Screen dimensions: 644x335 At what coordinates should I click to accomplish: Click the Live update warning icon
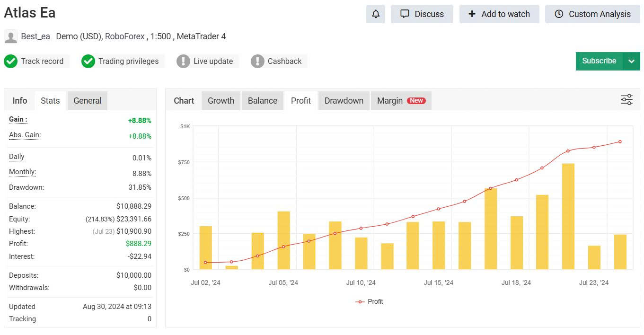click(183, 61)
